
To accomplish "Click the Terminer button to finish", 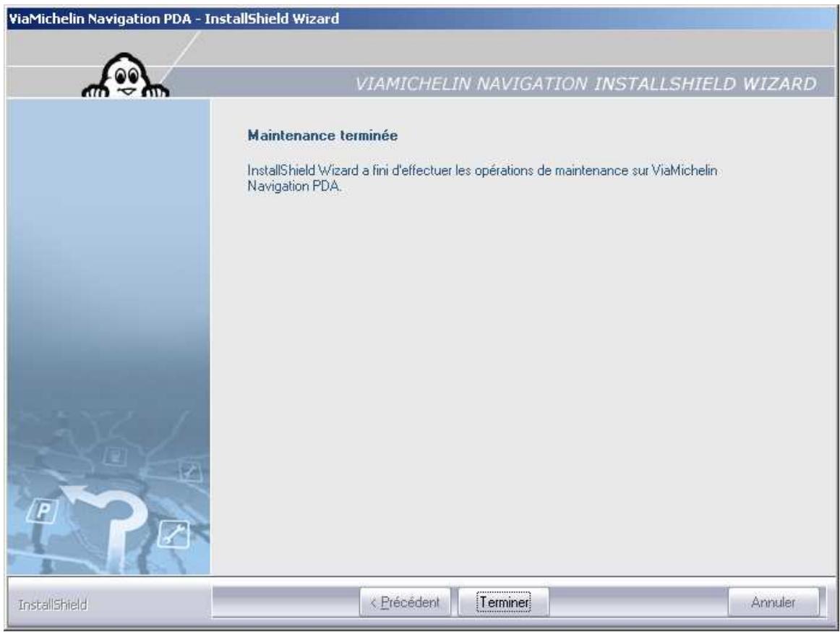I will tap(504, 602).
